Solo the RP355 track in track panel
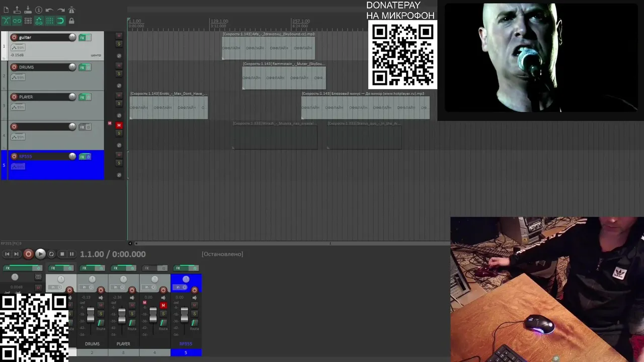The height and width of the screenshot is (362, 644). 119,163
